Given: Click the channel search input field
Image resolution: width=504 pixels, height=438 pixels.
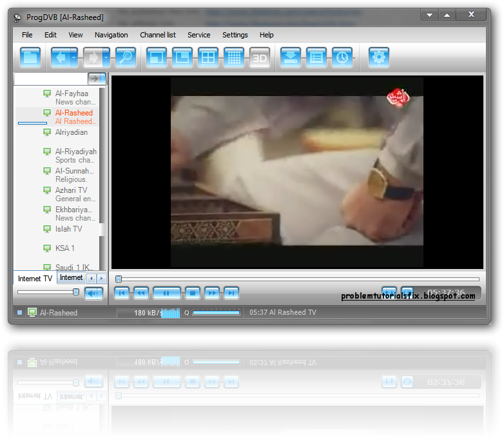Looking at the screenshot, I should (x=50, y=79).
